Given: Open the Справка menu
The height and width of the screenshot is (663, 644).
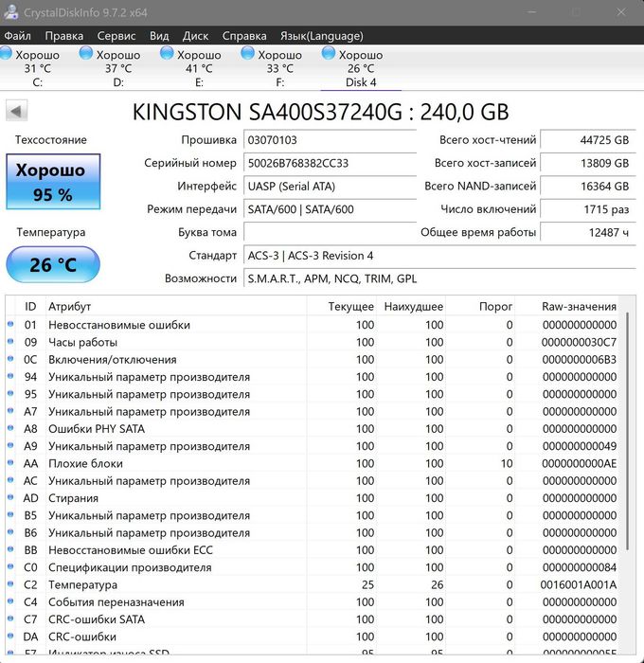Looking at the screenshot, I should [x=244, y=36].
